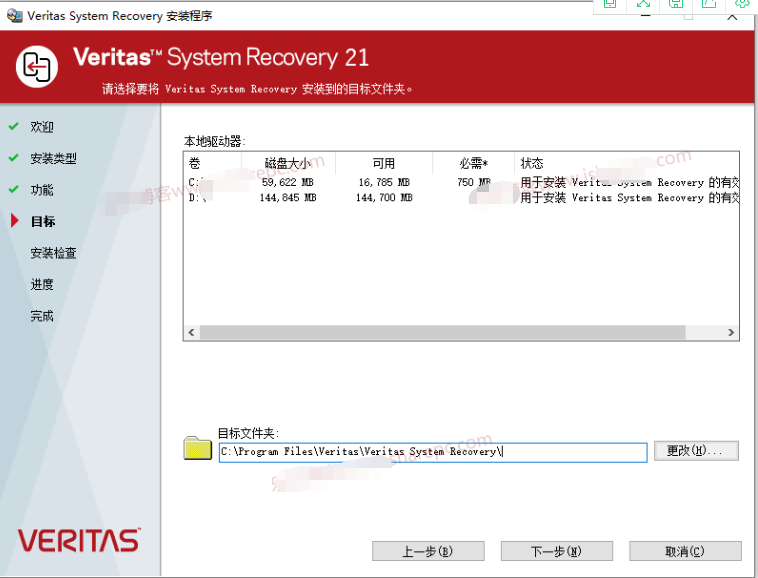
Task: Click the 16,785 MB available value
Action: click(384, 182)
